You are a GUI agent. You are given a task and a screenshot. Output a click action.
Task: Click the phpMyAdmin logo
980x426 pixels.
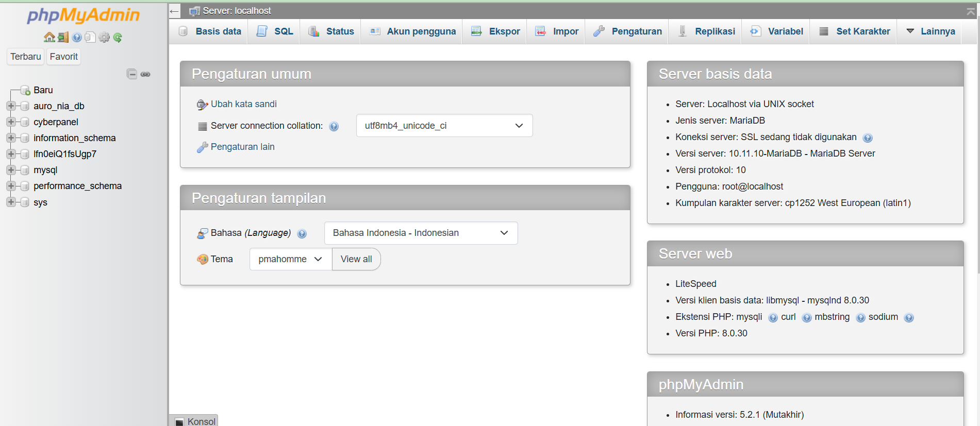click(x=83, y=15)
